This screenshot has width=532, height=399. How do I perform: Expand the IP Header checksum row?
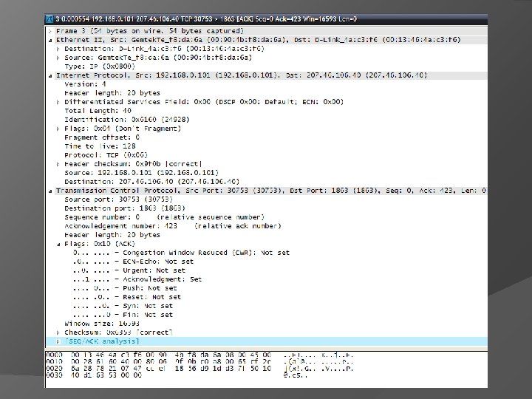58,164
